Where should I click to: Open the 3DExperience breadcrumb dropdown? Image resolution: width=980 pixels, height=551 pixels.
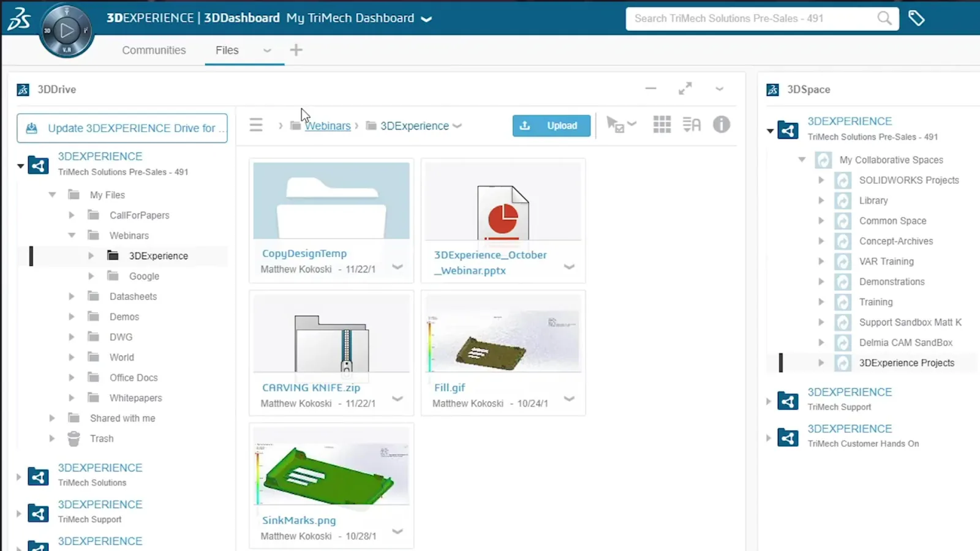pyautogui.click(x=457, y=126)
